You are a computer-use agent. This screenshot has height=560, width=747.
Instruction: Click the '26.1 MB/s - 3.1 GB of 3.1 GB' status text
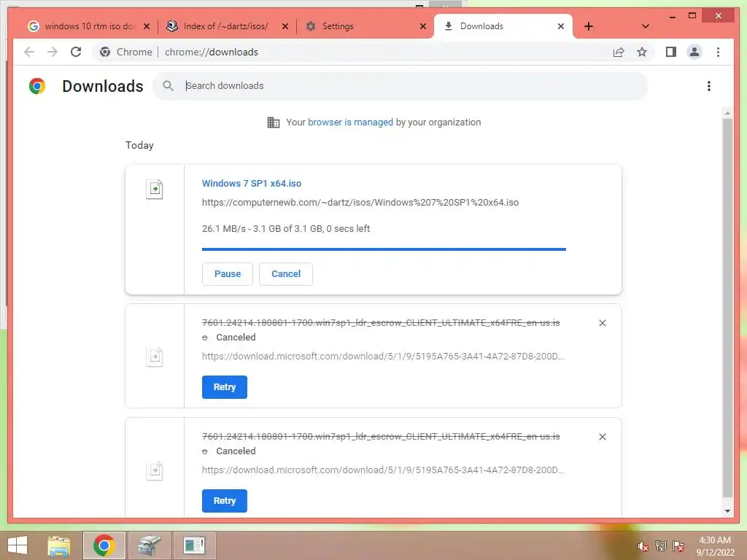coord(286,228)
